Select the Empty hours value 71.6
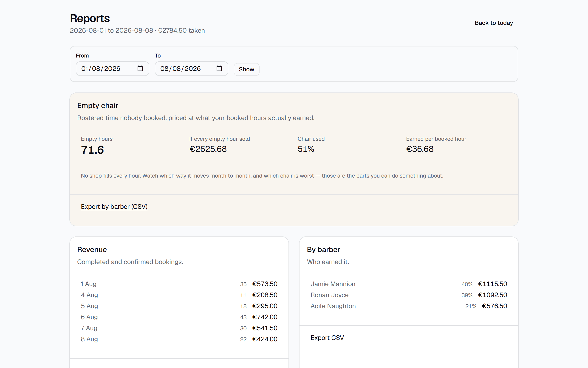The width and height of the screenshot is (588, 368). coord(92,150)
